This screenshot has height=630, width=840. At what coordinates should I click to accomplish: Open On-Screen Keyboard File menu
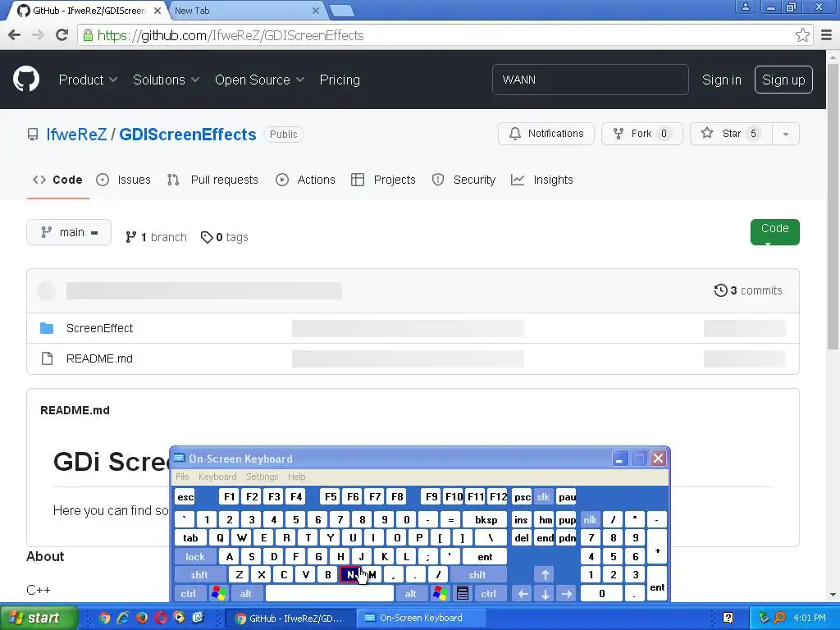coord(182,477)
